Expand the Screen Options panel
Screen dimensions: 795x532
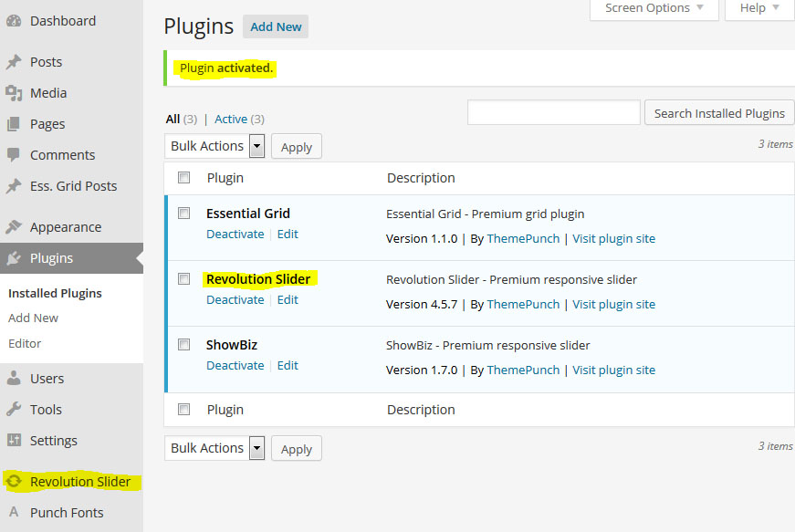click(x=654, y=8)
